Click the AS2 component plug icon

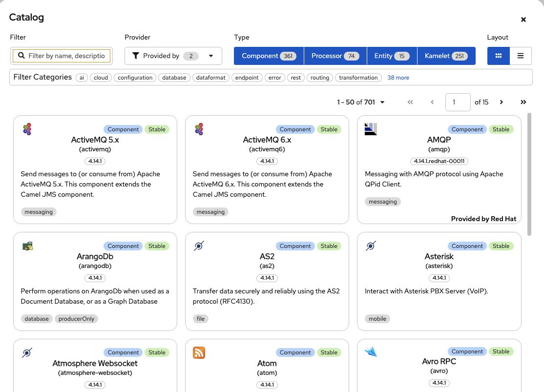(199, 246)
